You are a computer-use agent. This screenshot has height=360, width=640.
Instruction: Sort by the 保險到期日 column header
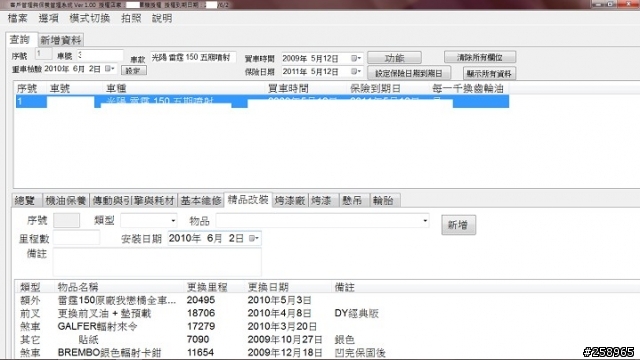coord(388,88)
